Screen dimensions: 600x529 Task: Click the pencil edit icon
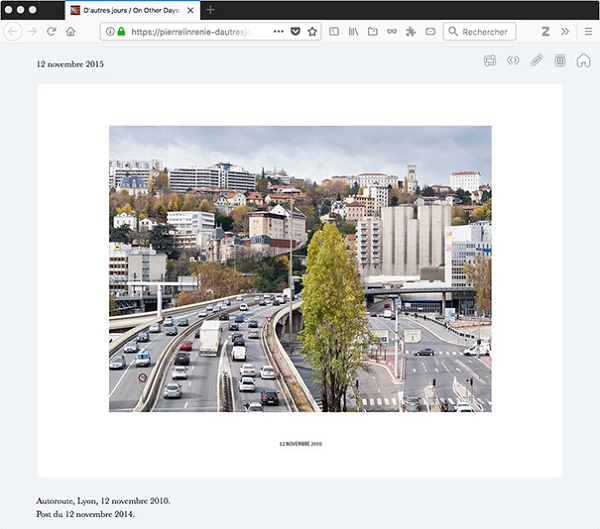tap(537, 61)
